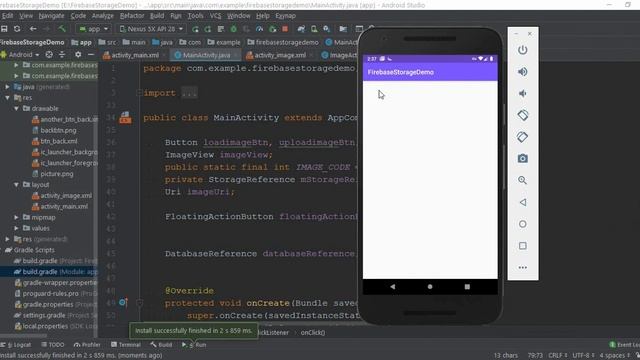Open the app run configuration dropdown
Image resolution: width=640 pixels, height=360 pixels.
tap(93, 29)
